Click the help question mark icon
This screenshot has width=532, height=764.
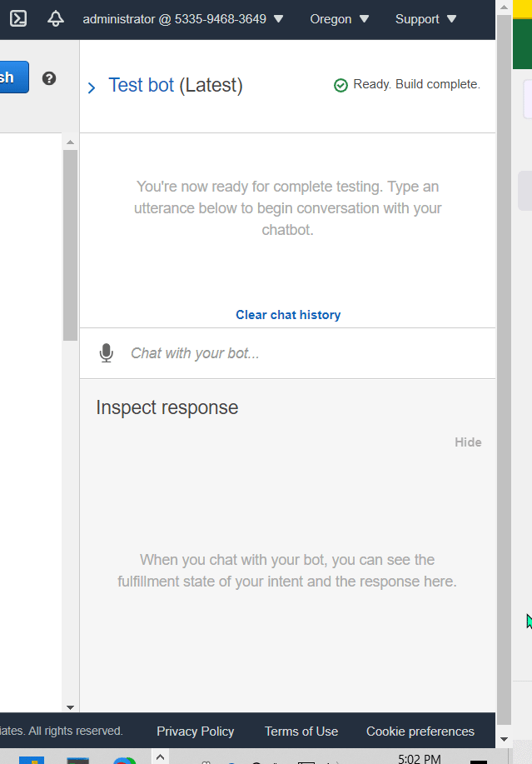pos(49,77)
